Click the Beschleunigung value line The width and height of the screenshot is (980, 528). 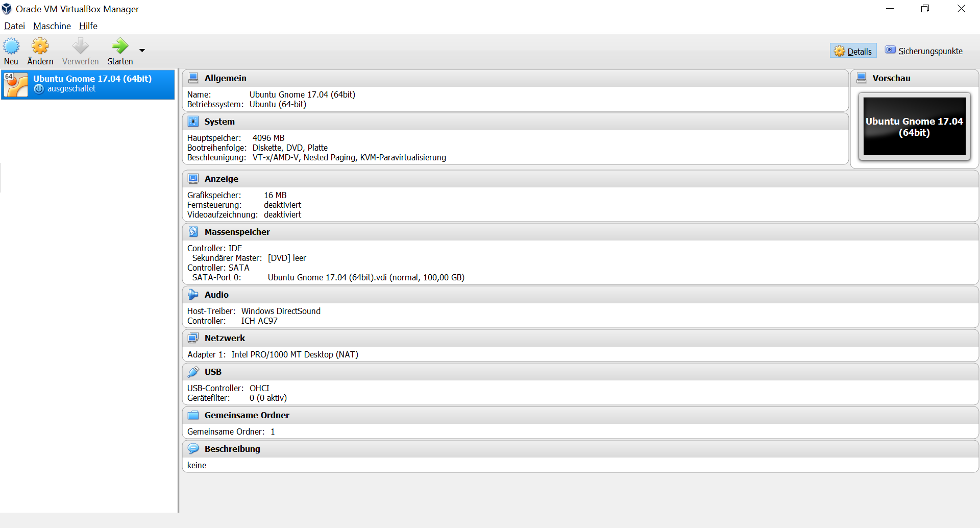tap(349, 157)
